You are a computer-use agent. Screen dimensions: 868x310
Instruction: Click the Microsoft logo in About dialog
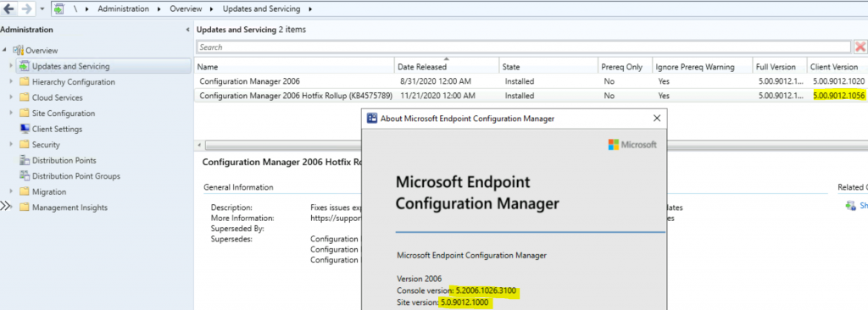pyautogui.click(x=632, y=145)
